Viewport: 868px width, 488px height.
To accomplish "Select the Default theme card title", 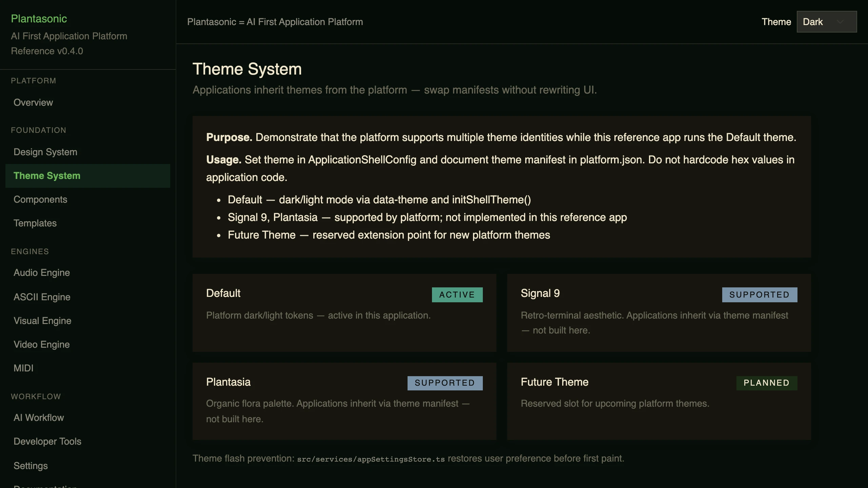I will point(223,293).
